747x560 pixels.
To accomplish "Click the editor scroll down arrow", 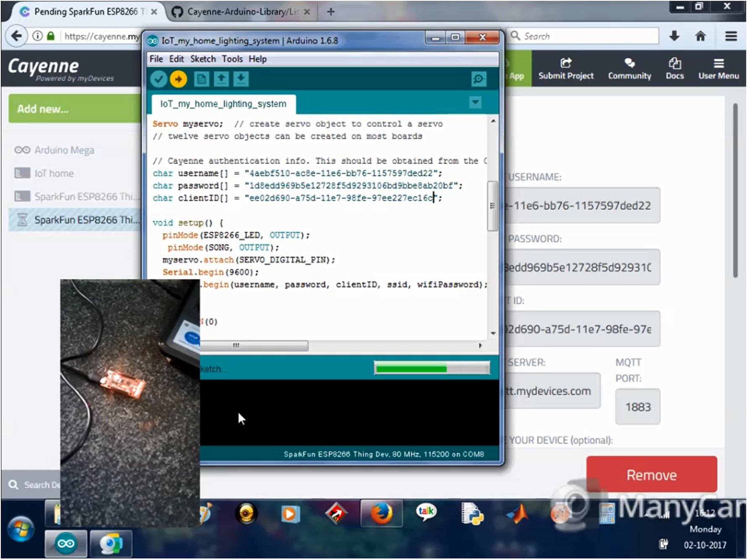I will coord(493,333).
